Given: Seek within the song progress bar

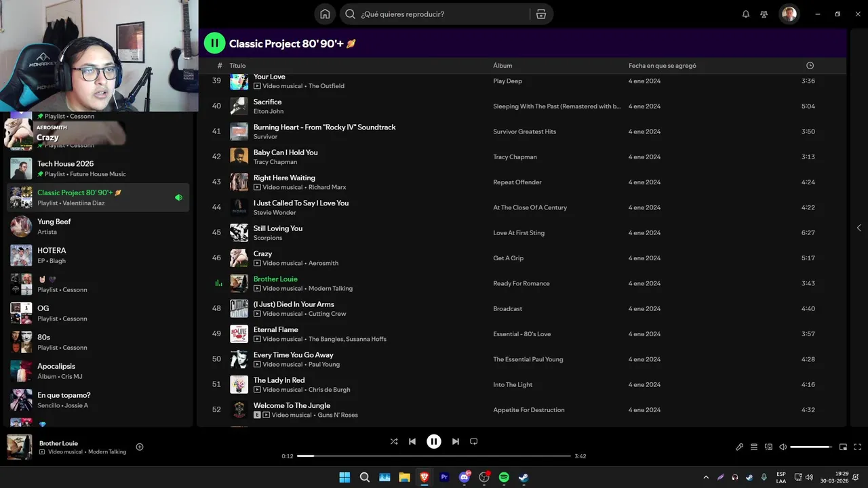Looking at the screenshot, I should pyautogui.click(x=434, y=456).
